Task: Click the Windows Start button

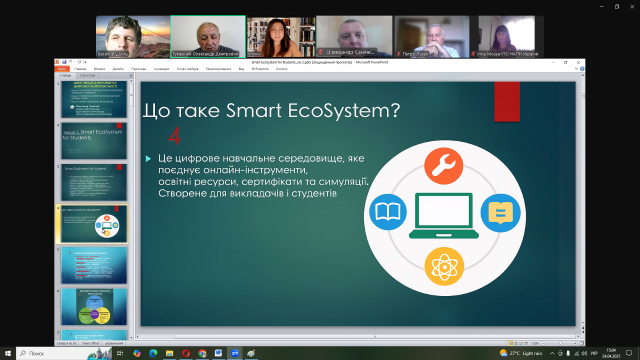Action: tap(8, 353)
